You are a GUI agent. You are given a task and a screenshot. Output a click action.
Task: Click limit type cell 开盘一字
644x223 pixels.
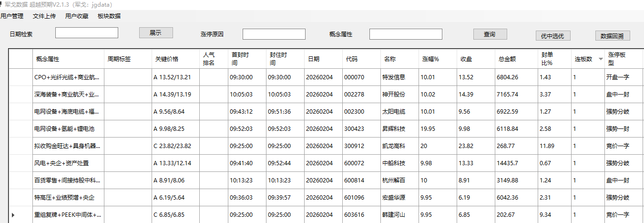click(x=624, y=77)
